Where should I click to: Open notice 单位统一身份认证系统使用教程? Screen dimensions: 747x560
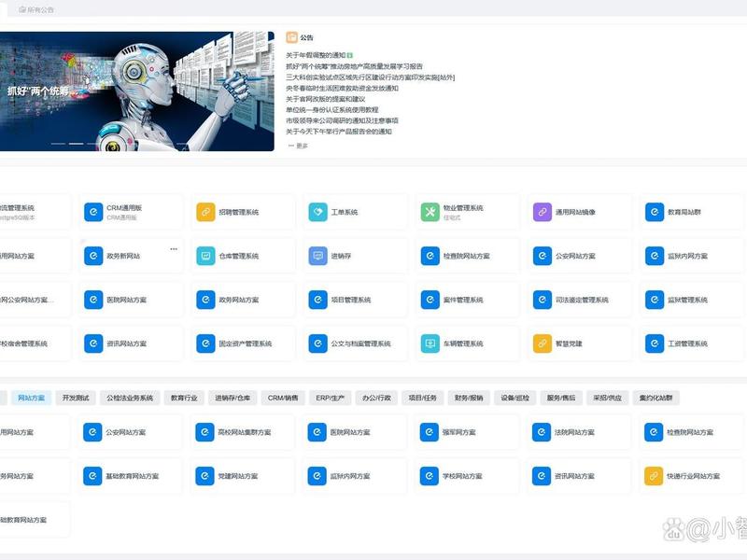coord(332,110)
